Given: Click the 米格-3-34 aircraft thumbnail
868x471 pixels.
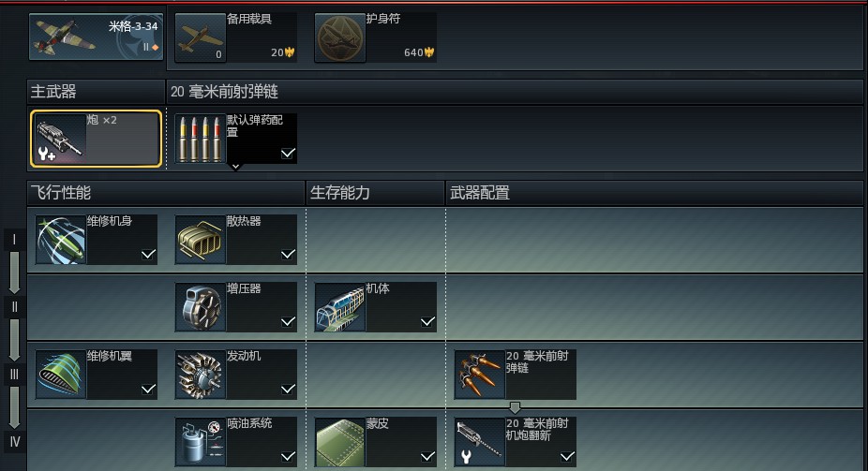Looking at the screenshot, I should point(96,37).
